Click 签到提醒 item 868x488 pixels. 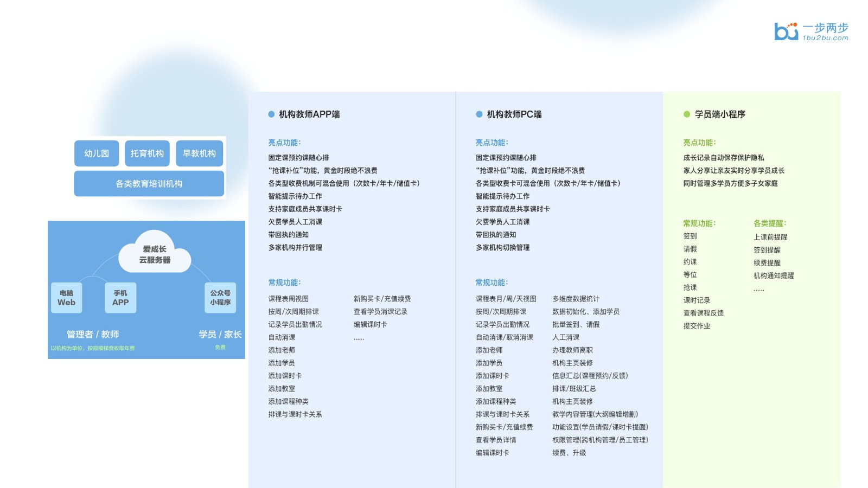tap(767, 250)
